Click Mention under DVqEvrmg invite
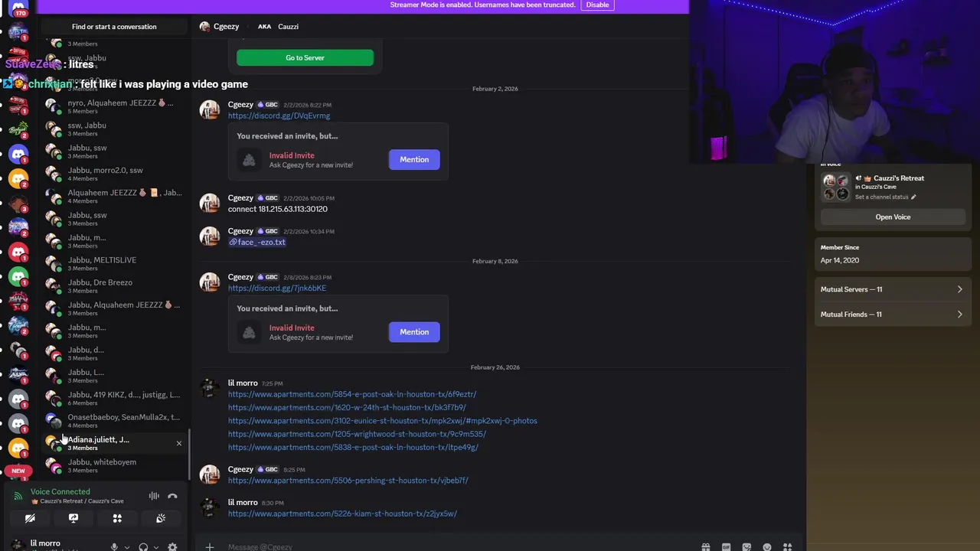 pyautogui.click(x=414, y=159)
